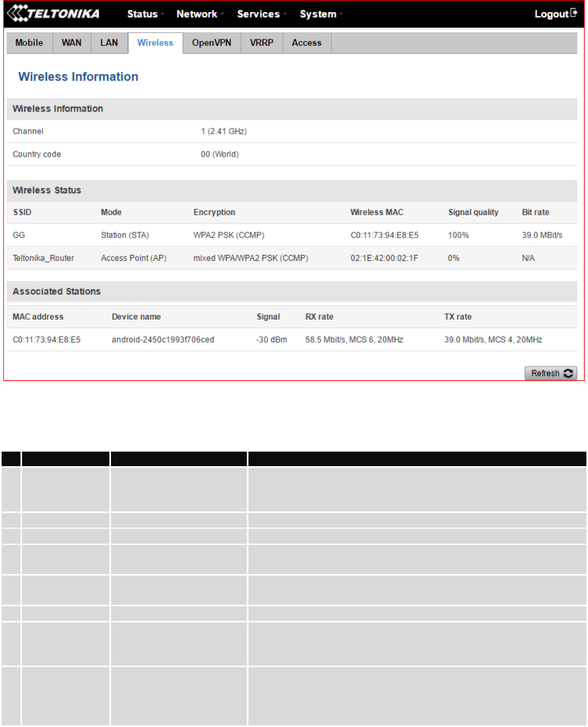This screenshot has height=727, width=588.
Task: Open the OpenVPN tab
Action: (211, 43)
